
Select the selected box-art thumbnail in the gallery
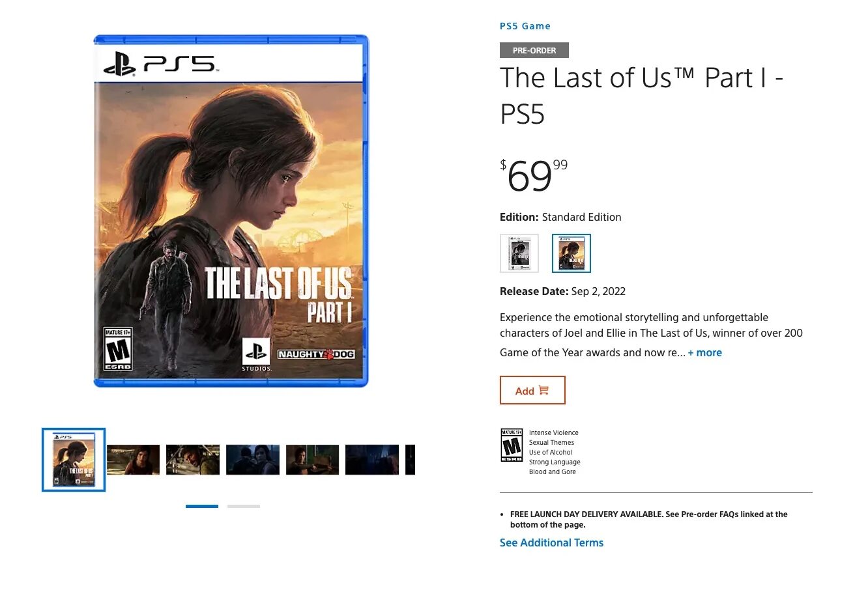pyautogui.click(x=74, y=460)
